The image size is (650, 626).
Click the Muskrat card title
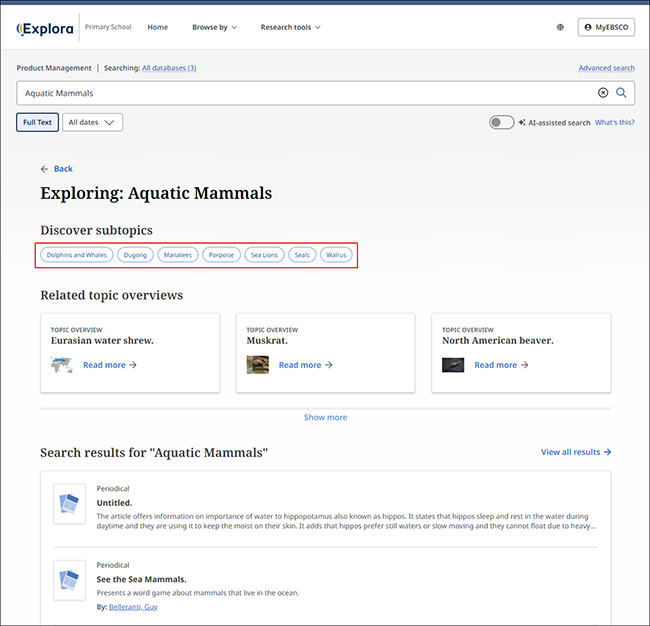pos(267,340)
